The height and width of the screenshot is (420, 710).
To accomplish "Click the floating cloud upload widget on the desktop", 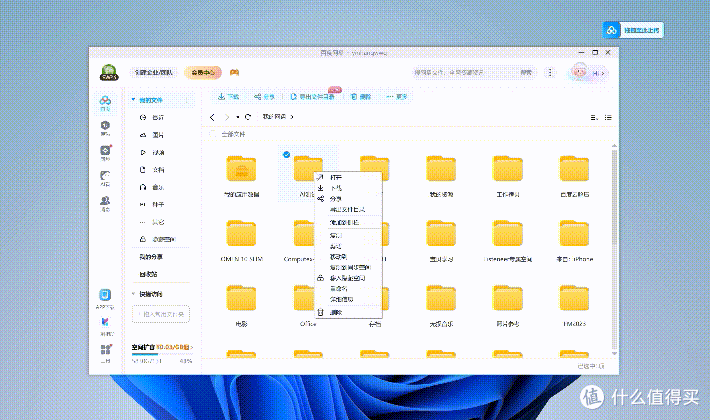I will click(x=633, y=30).
